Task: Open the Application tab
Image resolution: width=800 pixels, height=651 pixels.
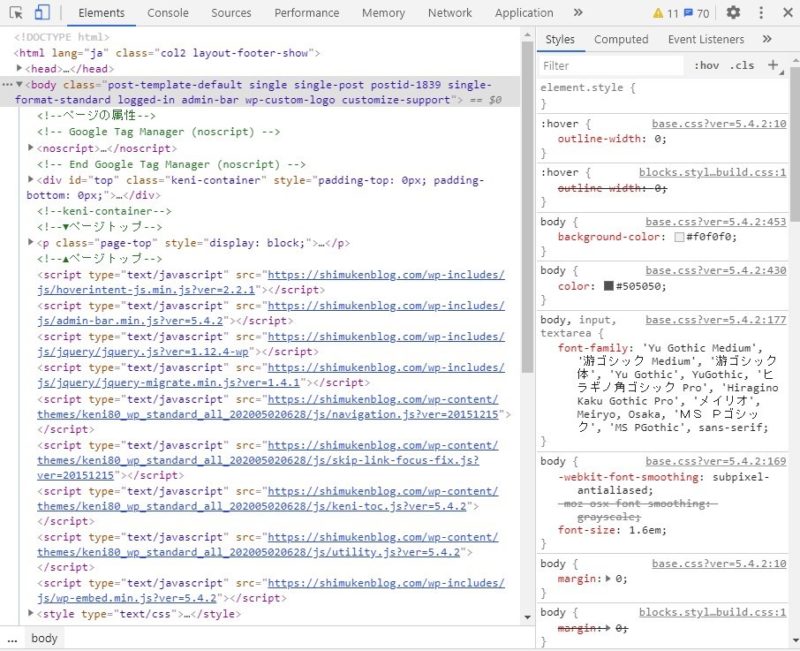Action: coord(524,13)
